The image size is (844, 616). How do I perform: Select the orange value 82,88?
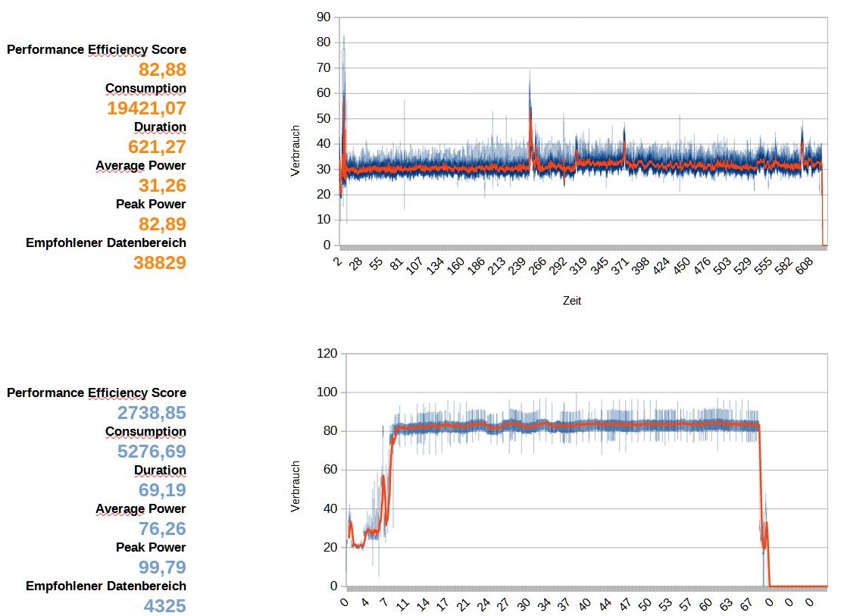pos(162,70)
